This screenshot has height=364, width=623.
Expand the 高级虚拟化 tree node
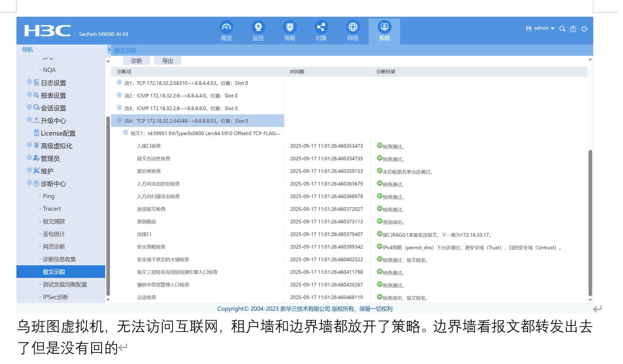29,145
